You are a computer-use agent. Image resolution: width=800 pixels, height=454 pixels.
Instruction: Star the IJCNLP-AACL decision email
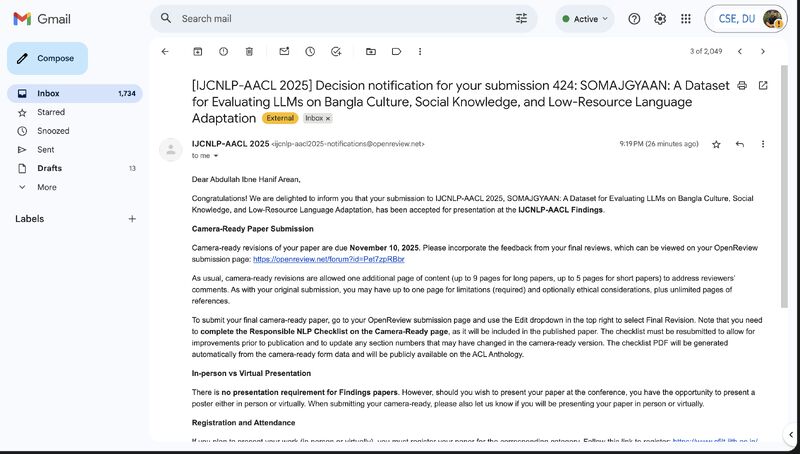(716, 144)
